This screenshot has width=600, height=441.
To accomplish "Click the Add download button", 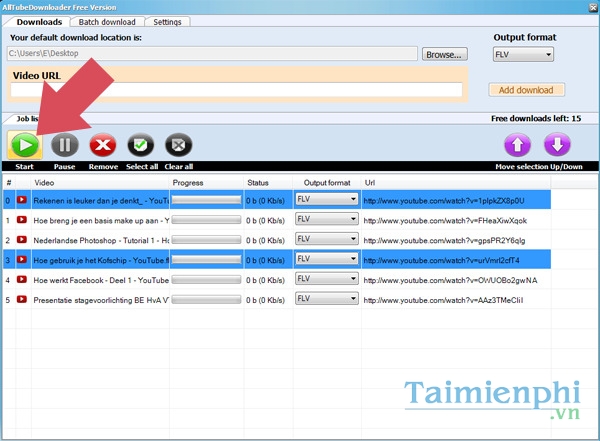I will coord(526,90).
